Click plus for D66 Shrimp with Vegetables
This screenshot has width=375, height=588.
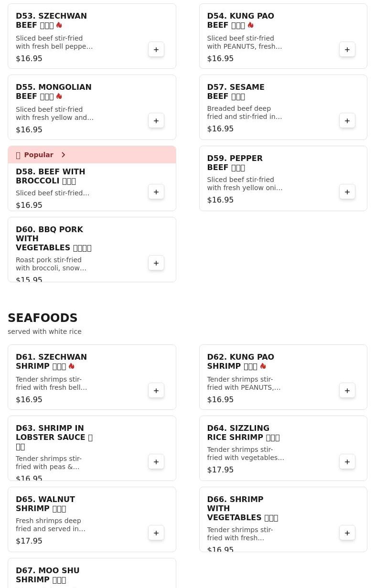point(347,533)
